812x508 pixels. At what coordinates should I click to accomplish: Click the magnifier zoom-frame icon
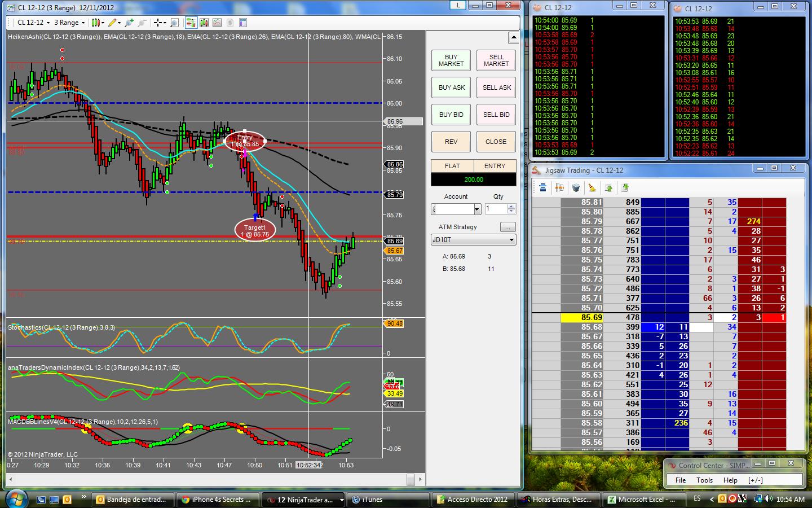pyautogui.click(x=174, y=23)
